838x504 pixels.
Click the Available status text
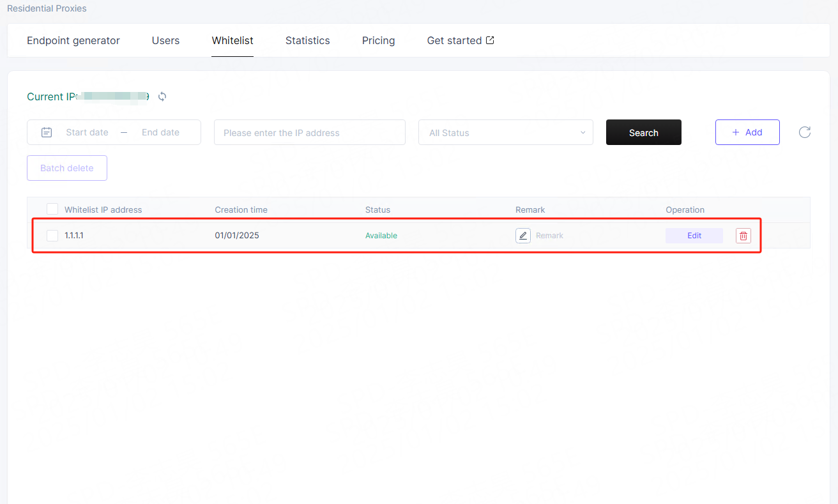[381, 236]
